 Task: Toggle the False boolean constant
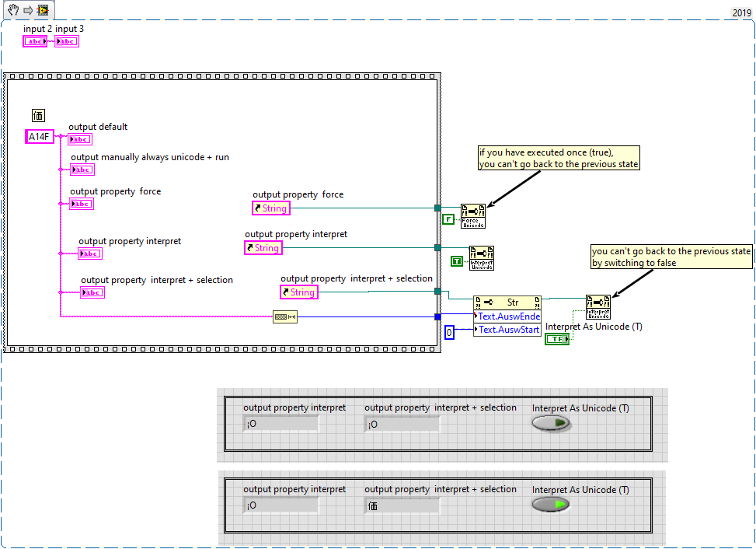pos(448,219)
